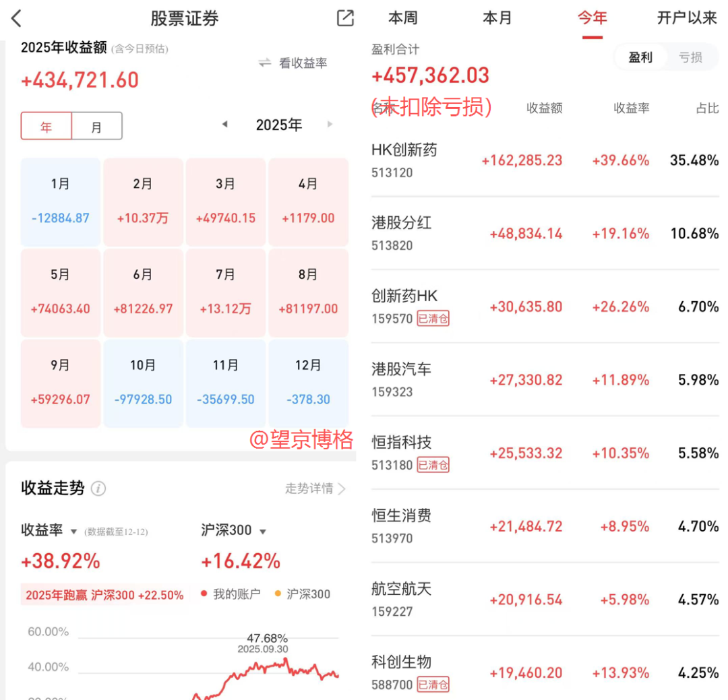728x700 pixels.
Task: Tap the 已清仓 badge beside 科创生物
Action: (433, 684)
